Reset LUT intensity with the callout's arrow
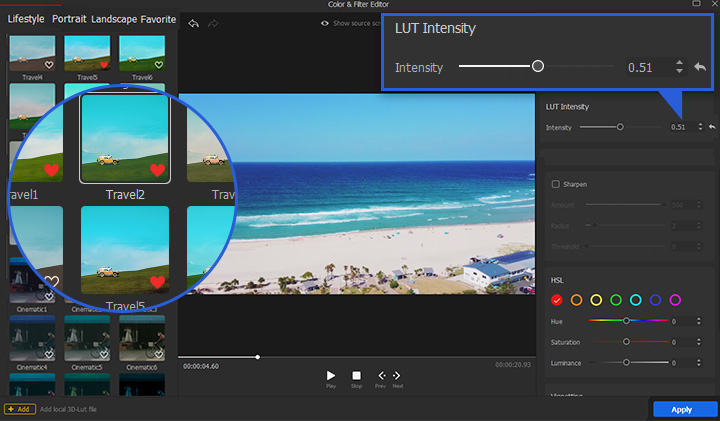This screenshot has width=720, height=421. point(700,67)
